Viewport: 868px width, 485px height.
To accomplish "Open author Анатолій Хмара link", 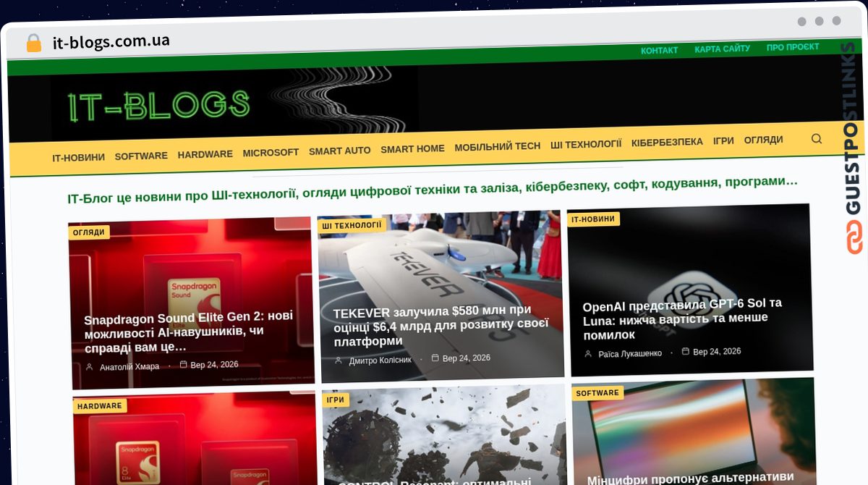I will (x=129, y=366).
